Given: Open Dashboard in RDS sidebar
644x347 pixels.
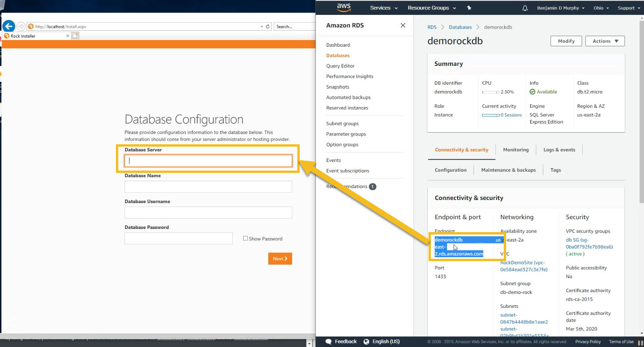Looking at the screenshot, I should coord(338,45).
